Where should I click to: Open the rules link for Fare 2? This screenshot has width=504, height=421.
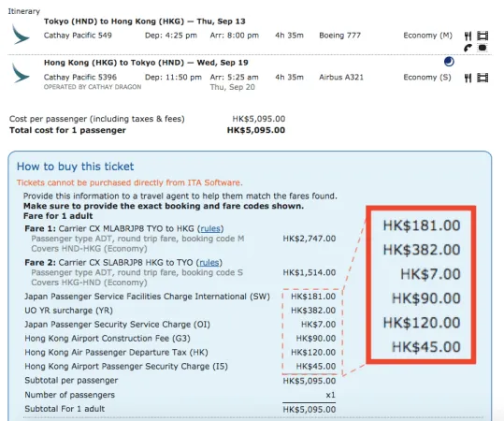coord(209,263)
